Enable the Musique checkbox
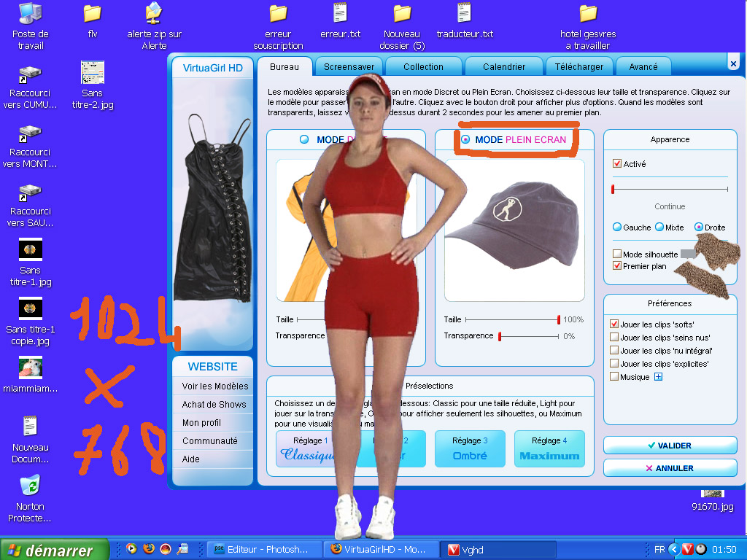This screenshot has height=560, width=747. point(614,377)
